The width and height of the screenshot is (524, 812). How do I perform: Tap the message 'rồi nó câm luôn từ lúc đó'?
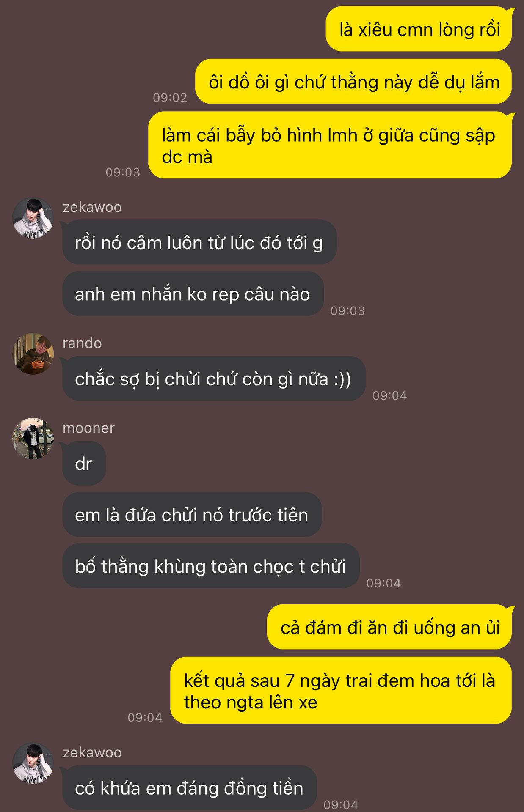click(x=199, y=242)
